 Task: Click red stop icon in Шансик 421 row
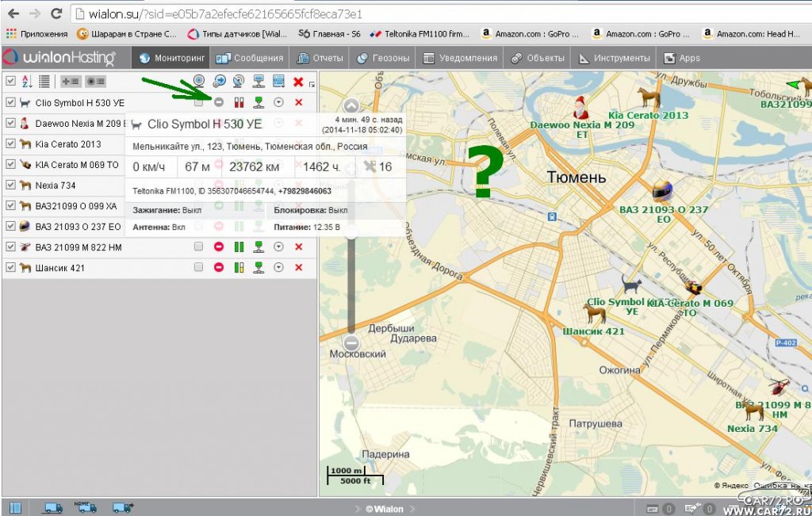219,267
